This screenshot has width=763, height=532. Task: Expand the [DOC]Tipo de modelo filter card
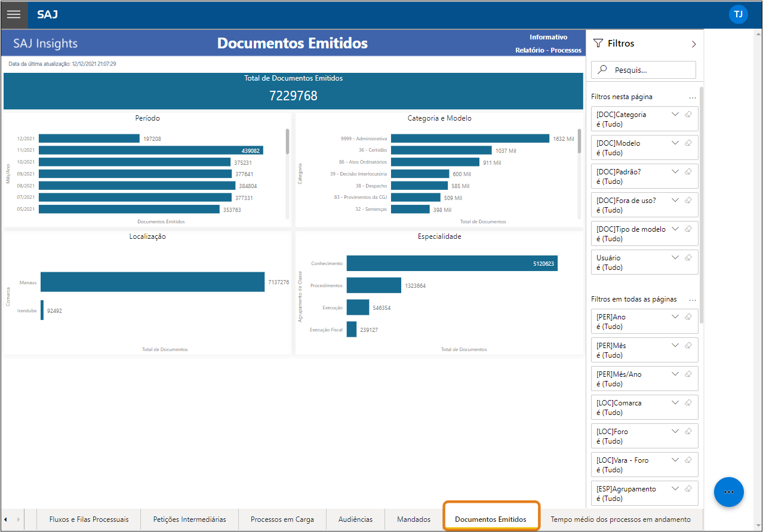tap(675, 229)
